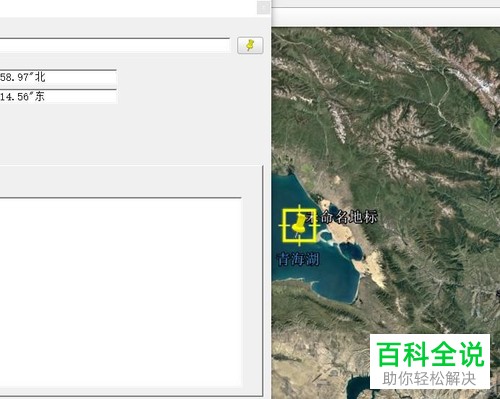Click the large description text area
Screen dimensions: 500x399
point(120,292)
